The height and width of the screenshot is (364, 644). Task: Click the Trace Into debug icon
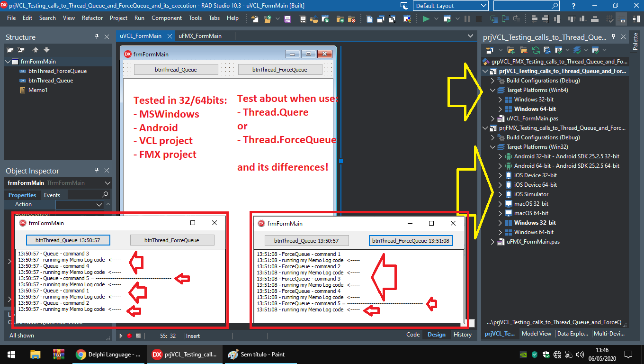click(494, 19)
